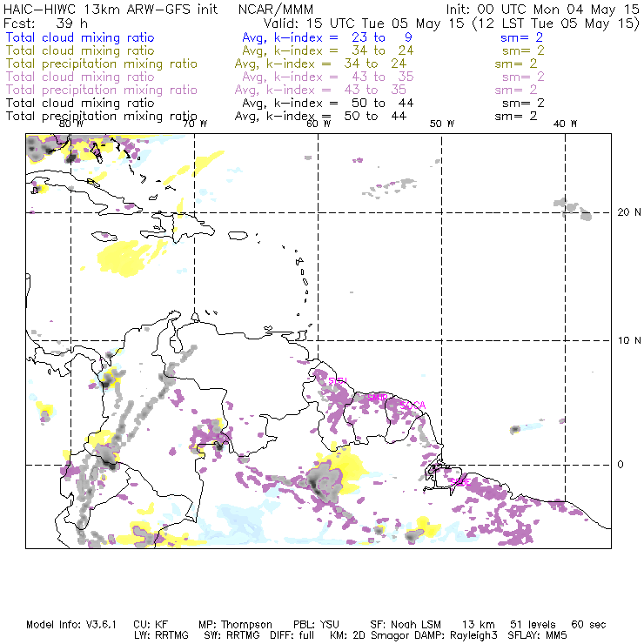This screenshot has height=644, width=644.
Task: Click the magenta "SMJP" station label
Action: click(x=377, y=397)
